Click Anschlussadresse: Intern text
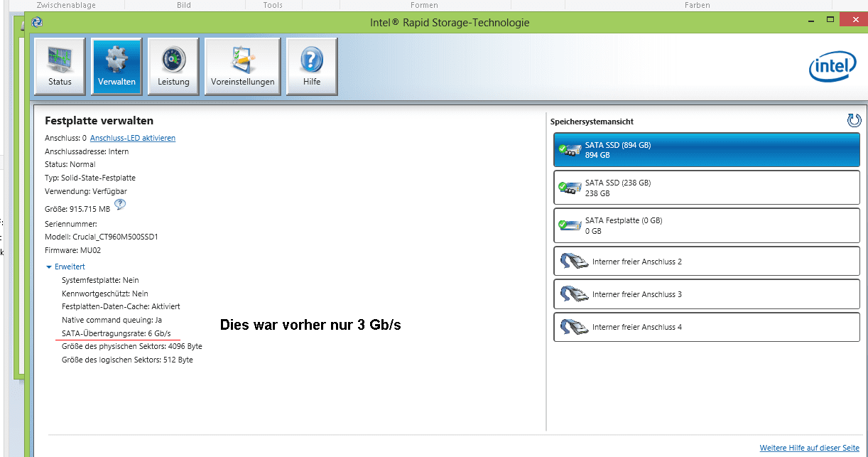Image resolution: width=868 pixels, height=457 pixels. (87, 151)
